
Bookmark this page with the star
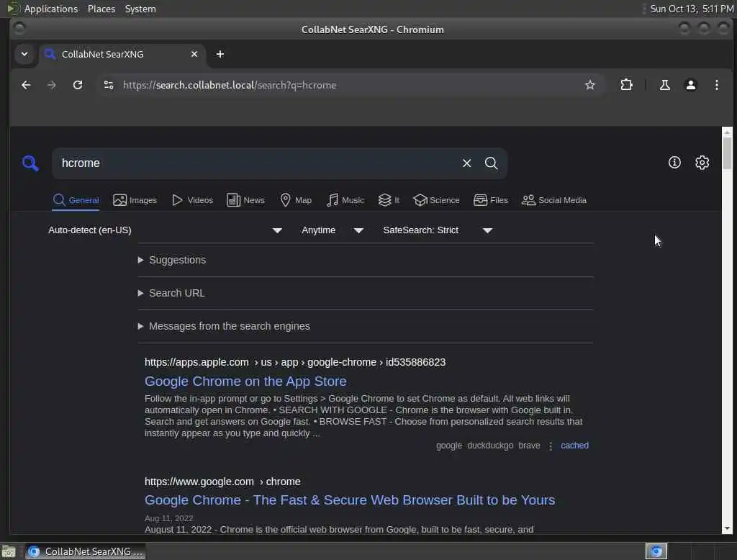pos(590,85)
